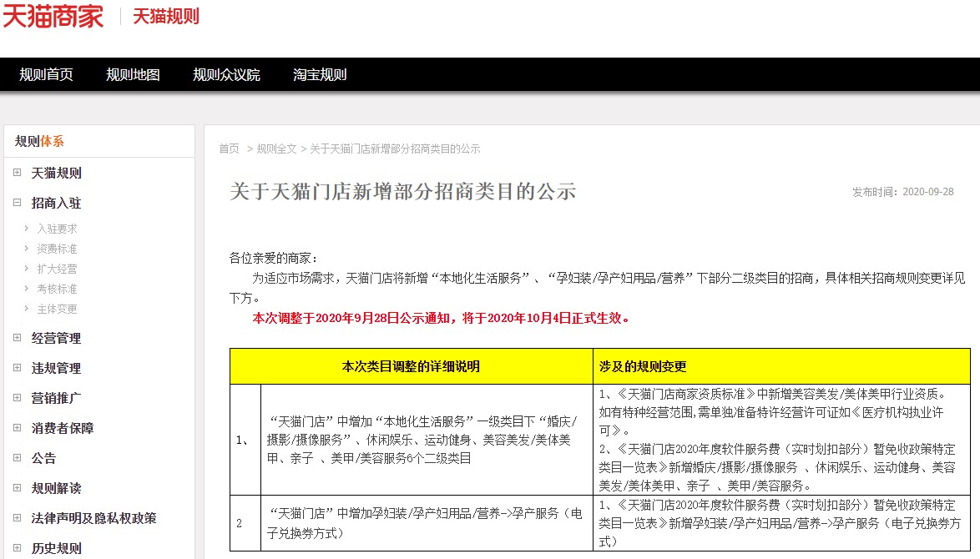This screenshot has height=559, width=980.
Task: Expand the 经营管理 plus icon
Action: click(18, 338)
